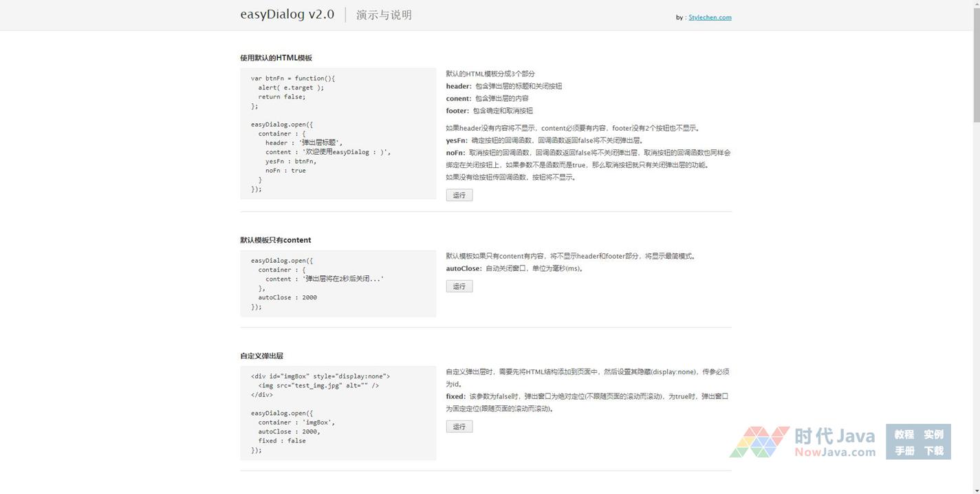Click 运行 button for the default HTML template demo

[x=459, y=195]
